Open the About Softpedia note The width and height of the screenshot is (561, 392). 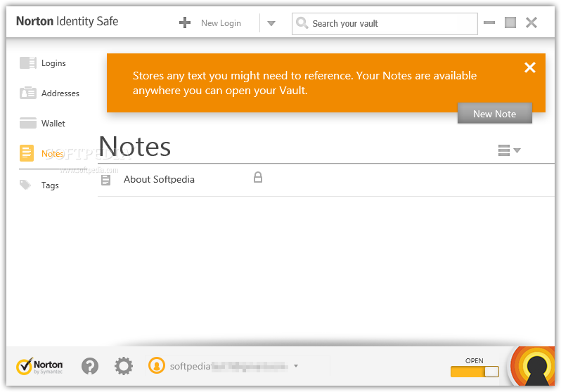click(159, 179)
